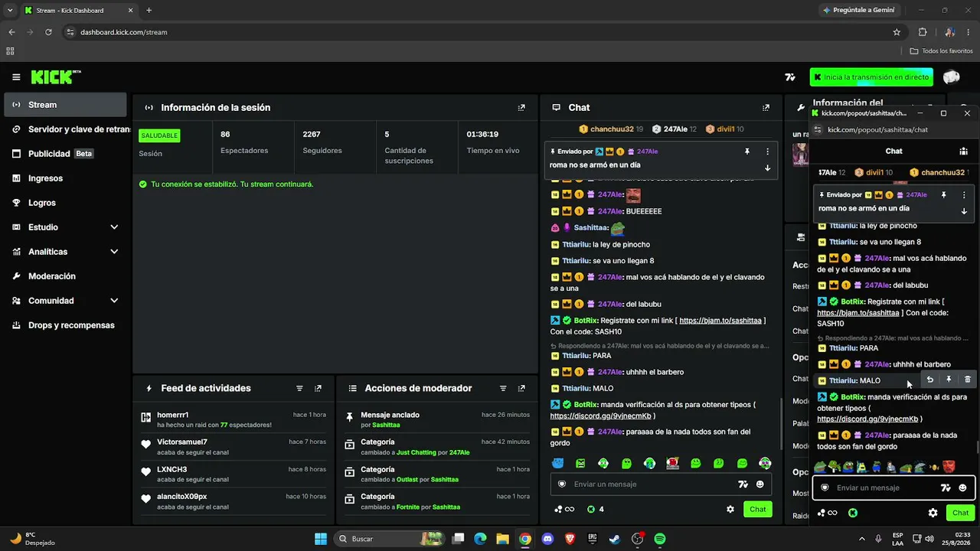
Task: Select Stream in the sidebar
Action: [65, 105]
